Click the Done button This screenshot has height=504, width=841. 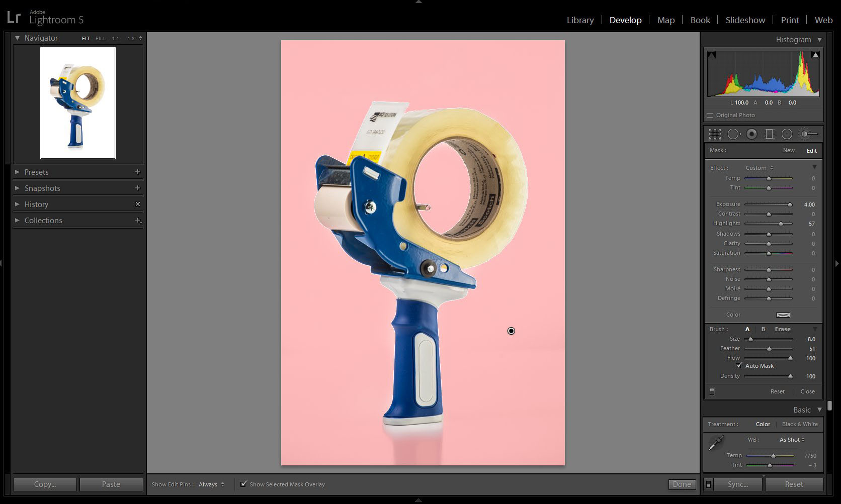tap(682, 484)
